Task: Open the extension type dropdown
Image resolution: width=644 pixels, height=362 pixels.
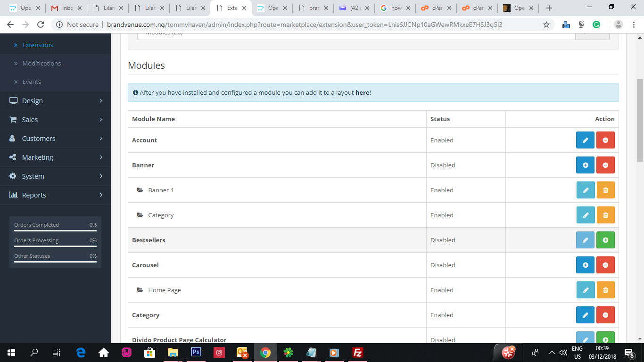Action: click(356, 36)
